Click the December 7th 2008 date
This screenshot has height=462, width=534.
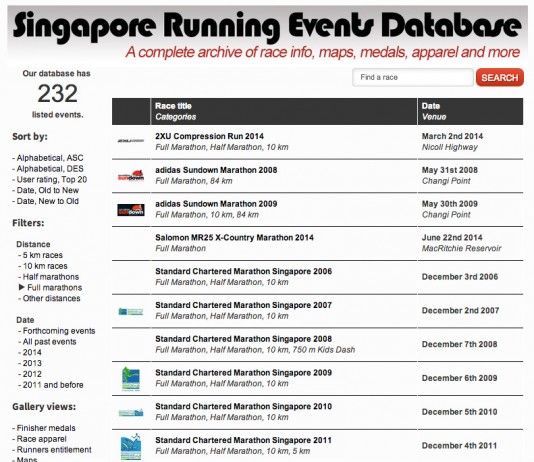pos(459,344)
